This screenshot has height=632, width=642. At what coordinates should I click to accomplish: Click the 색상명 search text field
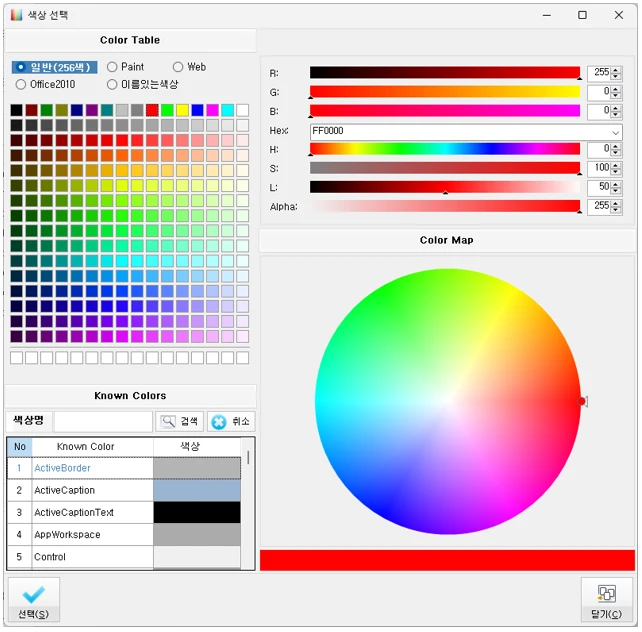coord(103,422)
